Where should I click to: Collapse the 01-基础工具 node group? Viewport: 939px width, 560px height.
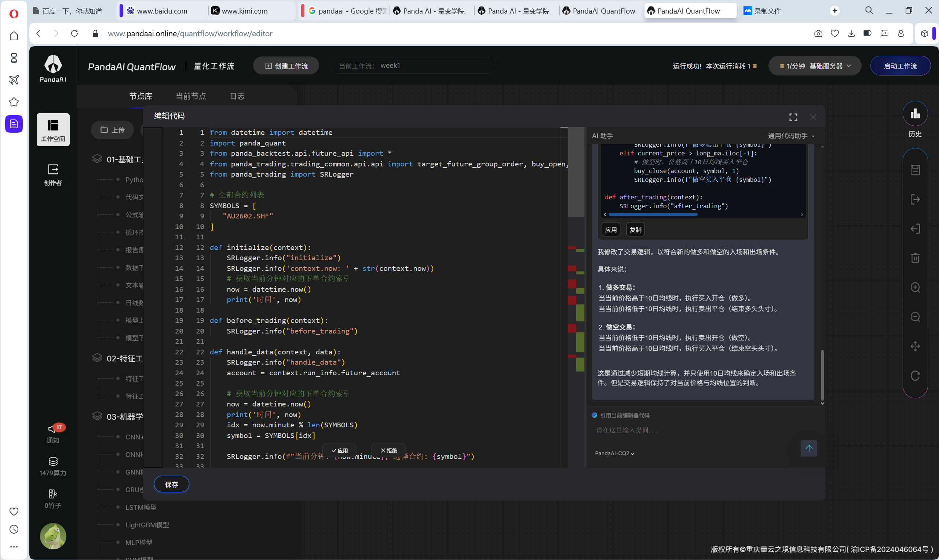click(x=118, y=159)
